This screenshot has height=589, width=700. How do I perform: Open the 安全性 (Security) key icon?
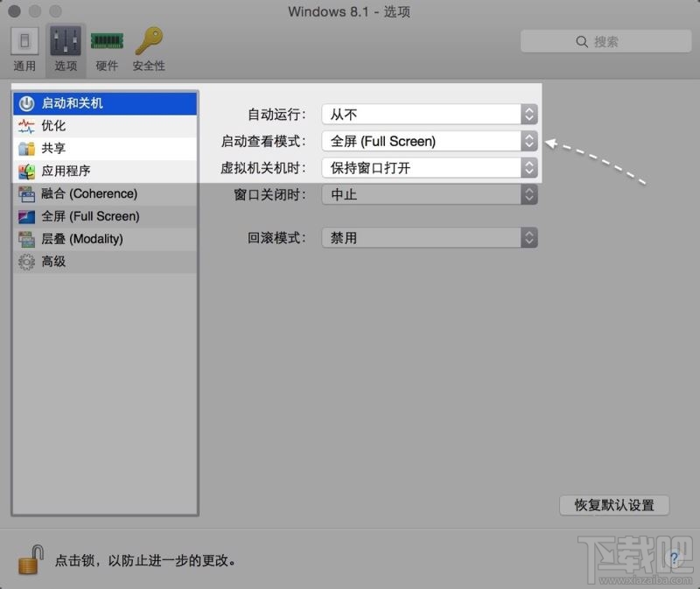(x=150, y=40)
